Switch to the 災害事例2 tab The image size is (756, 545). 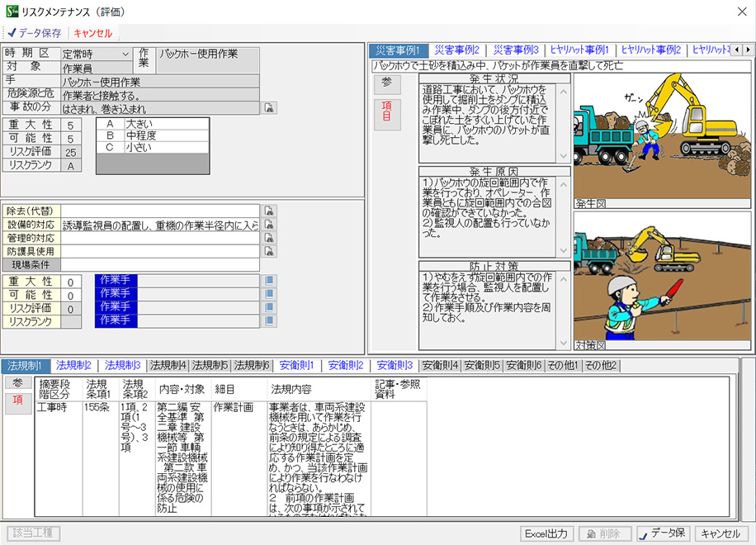coord(456,50)
